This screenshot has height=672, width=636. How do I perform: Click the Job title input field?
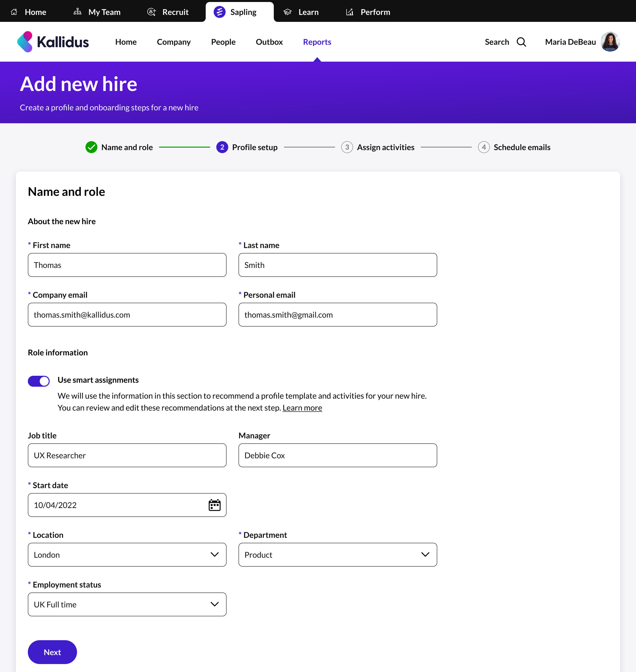point(127,455)
